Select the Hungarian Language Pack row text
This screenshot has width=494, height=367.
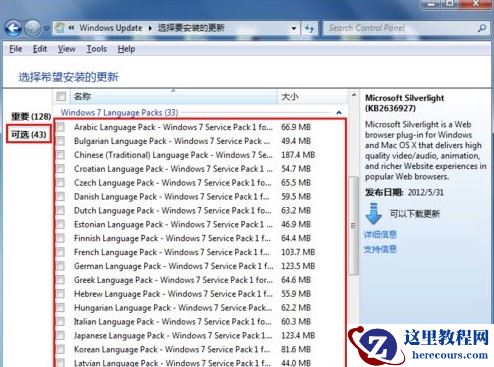pos(173,308)
